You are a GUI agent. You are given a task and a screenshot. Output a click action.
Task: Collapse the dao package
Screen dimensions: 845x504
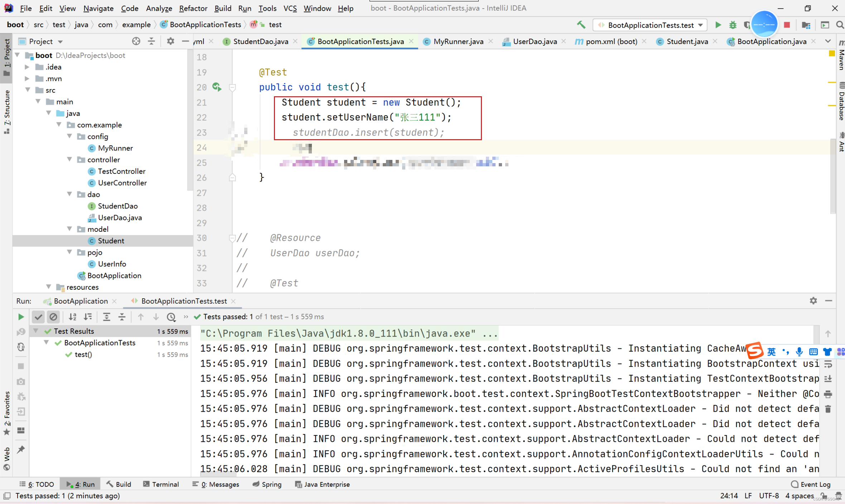[69, 194]
